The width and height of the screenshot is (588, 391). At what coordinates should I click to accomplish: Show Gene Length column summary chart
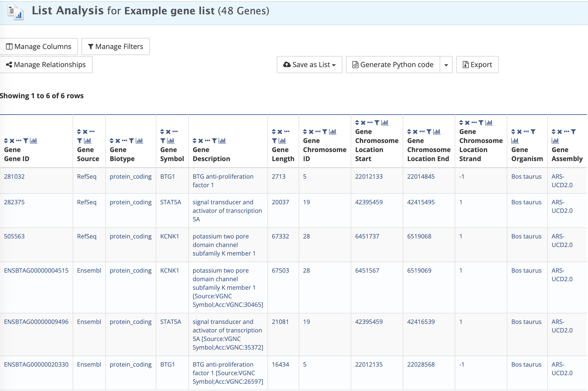[x=282, y=141]
